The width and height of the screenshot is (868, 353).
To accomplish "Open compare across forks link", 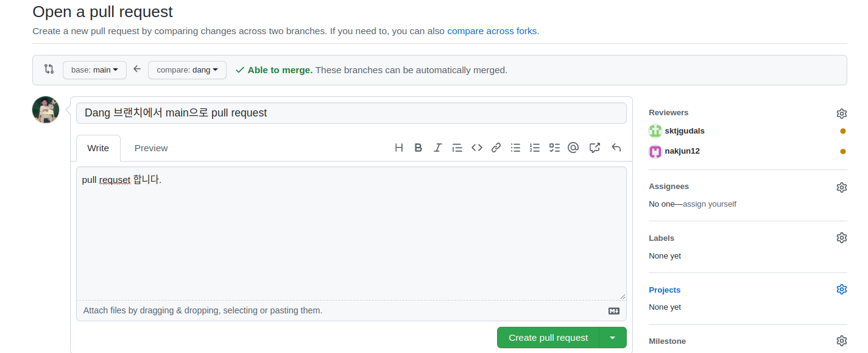I will pos(493,30).
